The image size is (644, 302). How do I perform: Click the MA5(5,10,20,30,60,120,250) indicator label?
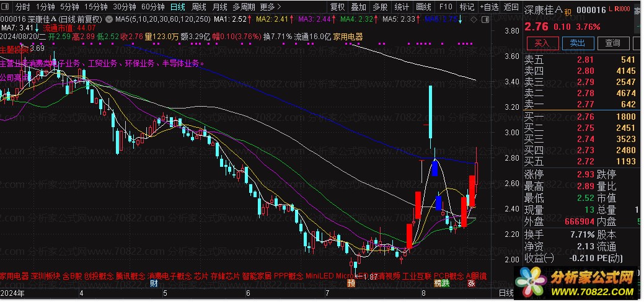coord(164,19)
